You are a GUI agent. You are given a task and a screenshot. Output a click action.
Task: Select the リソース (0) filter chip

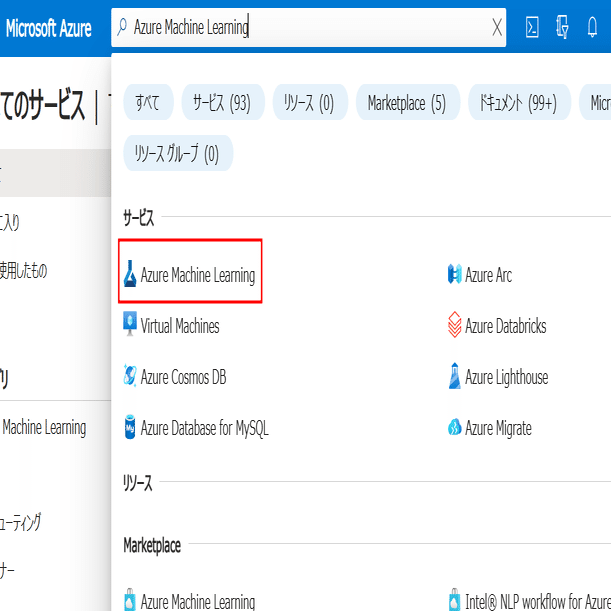coord(310,102)
